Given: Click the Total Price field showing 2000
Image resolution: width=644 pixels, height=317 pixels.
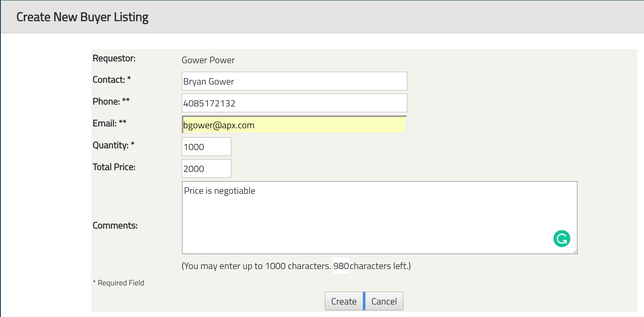Looking at the screenshot, I should point(206,169).
